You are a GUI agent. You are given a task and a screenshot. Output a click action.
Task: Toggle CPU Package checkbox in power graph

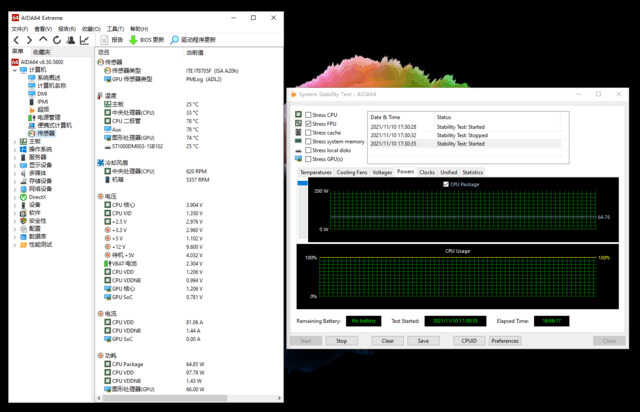point(446,184)
